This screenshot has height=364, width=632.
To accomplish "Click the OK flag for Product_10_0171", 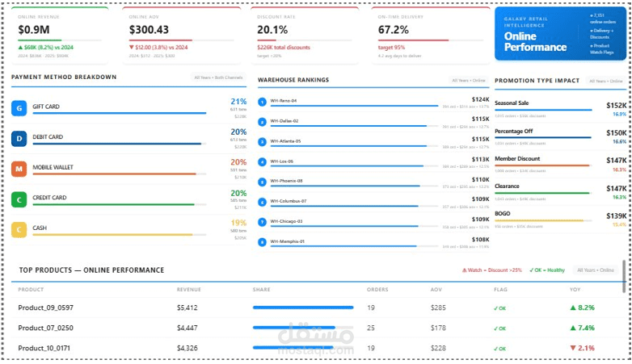I will pyautogui.click(x=499, y=349).
